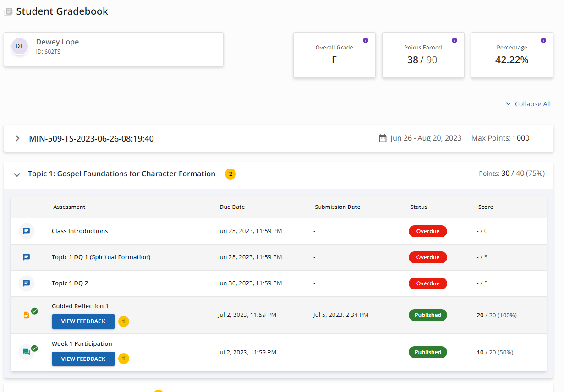Click the Topic 1 DQ 1 discussion icon
The height and width of the screenshot is (392, 564).
[27, 257]
